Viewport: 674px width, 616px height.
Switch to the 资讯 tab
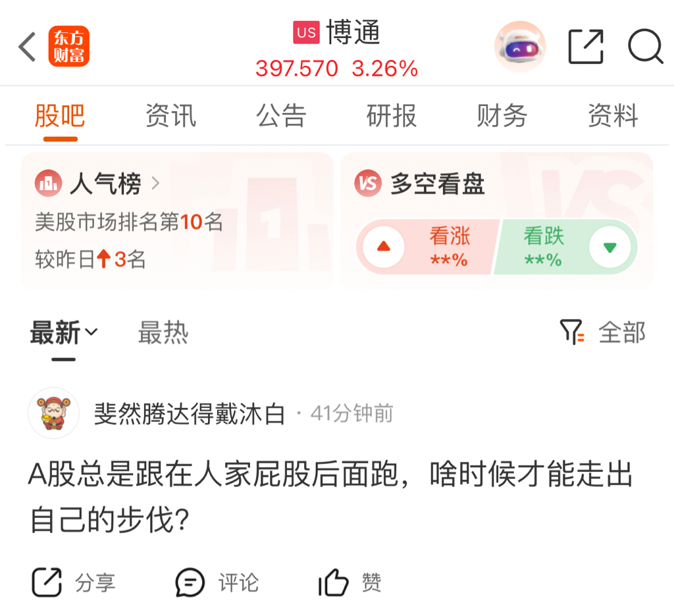click(170, 116)
